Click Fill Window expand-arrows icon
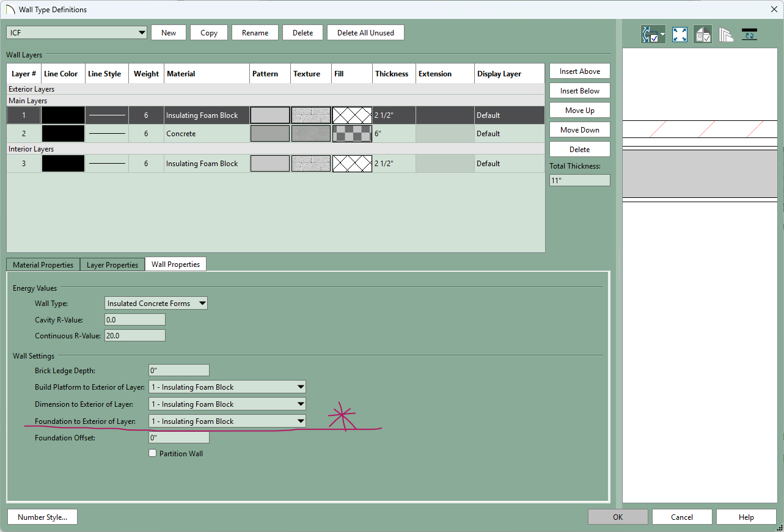The width and height of the screenshot is (784, 532). pos(680,35)
